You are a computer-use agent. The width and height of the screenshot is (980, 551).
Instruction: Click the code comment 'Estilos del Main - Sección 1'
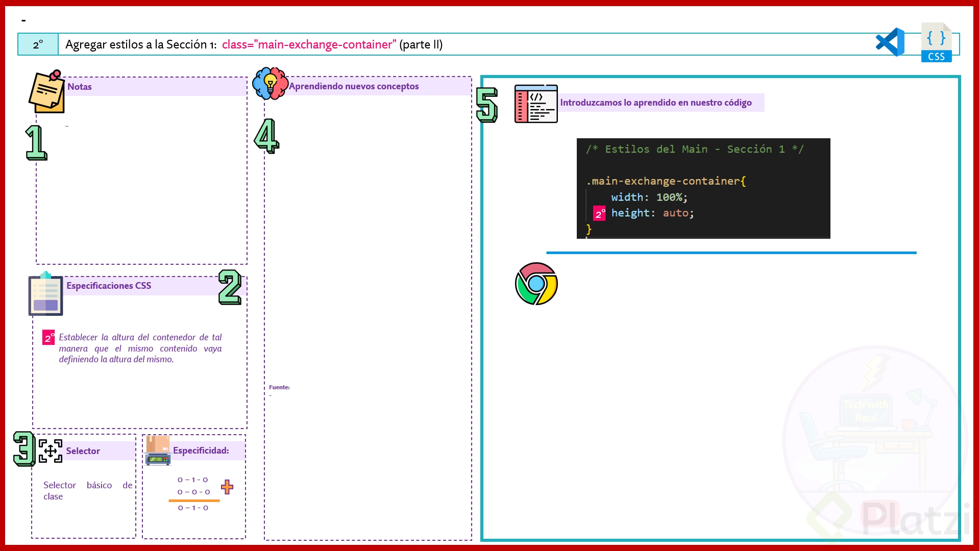(x=695, y=149)
